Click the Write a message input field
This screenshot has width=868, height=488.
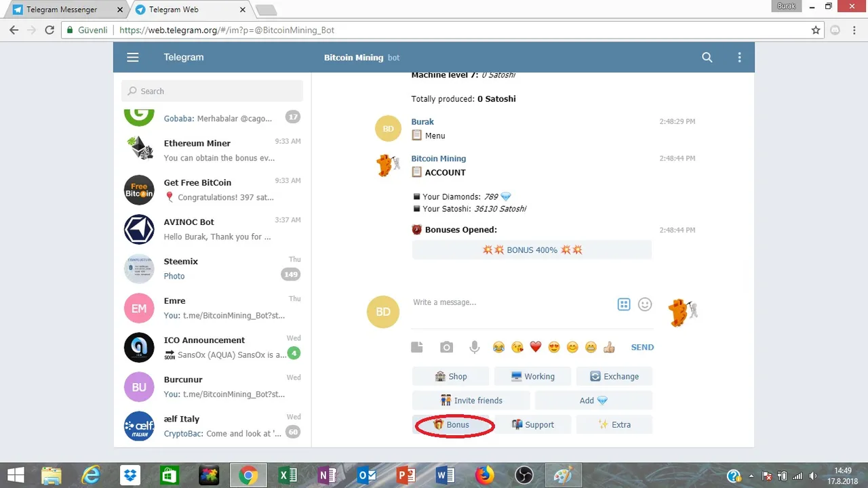pyautogui.click(x=512, y=302)
